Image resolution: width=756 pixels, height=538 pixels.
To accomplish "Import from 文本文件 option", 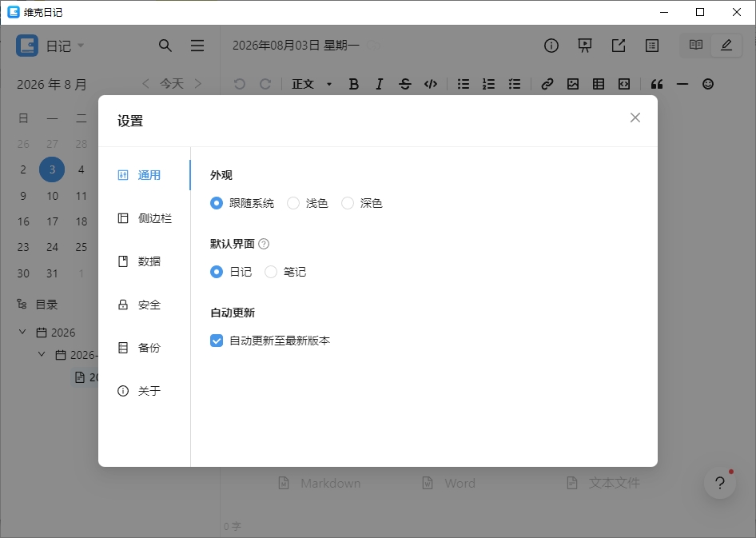I will coord(603,483).
